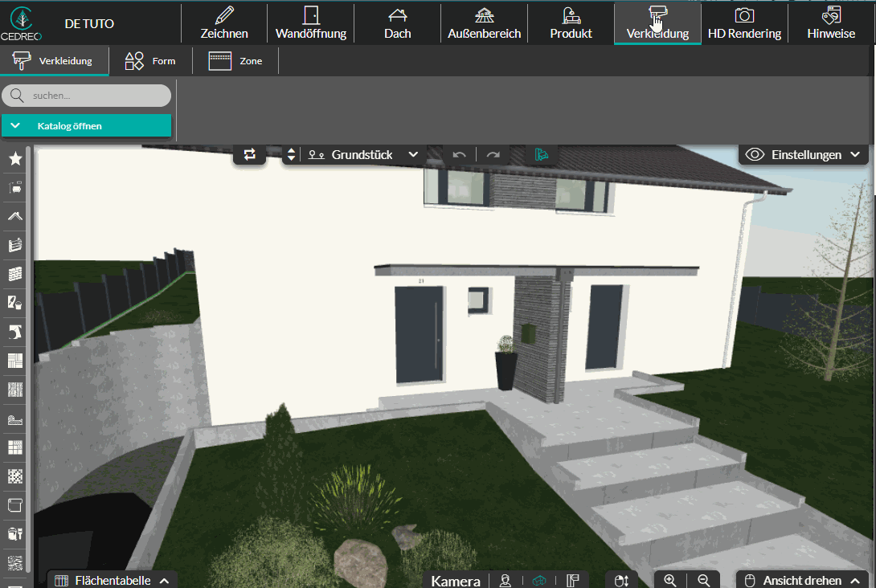Expand the Grundstück level dropdown

[413, 154]
